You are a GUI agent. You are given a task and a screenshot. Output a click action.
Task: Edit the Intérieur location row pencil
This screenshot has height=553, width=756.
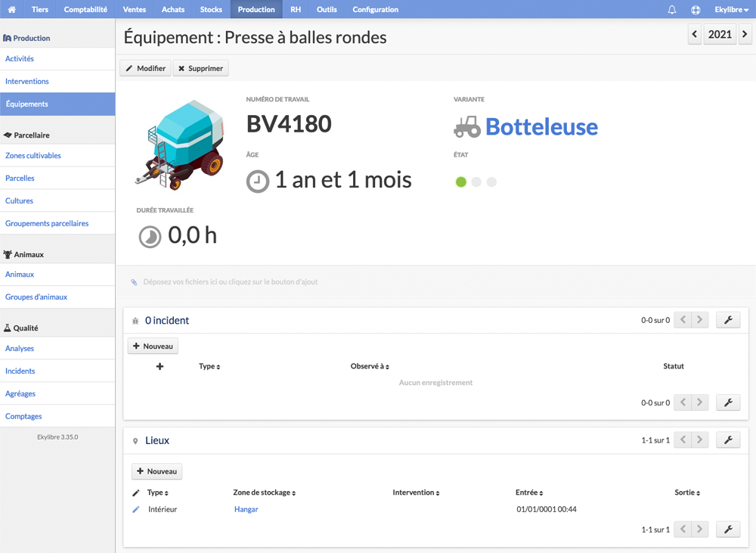point(136,509)
